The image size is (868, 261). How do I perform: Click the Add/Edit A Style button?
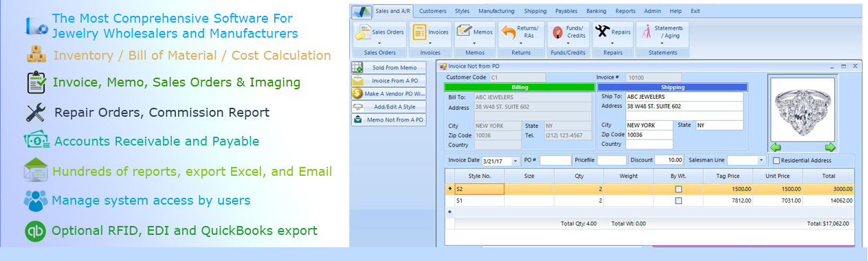tap(388, 106)
